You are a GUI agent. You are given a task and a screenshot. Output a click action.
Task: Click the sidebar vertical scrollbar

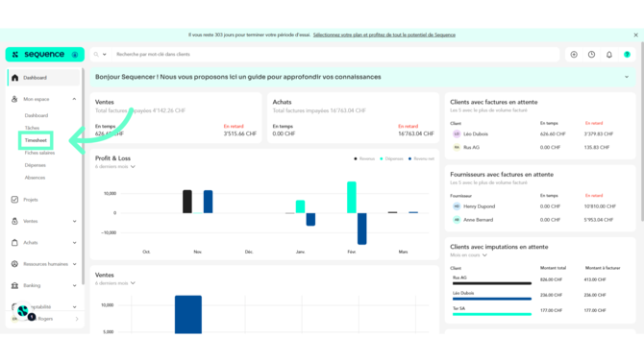pos(83,177)
